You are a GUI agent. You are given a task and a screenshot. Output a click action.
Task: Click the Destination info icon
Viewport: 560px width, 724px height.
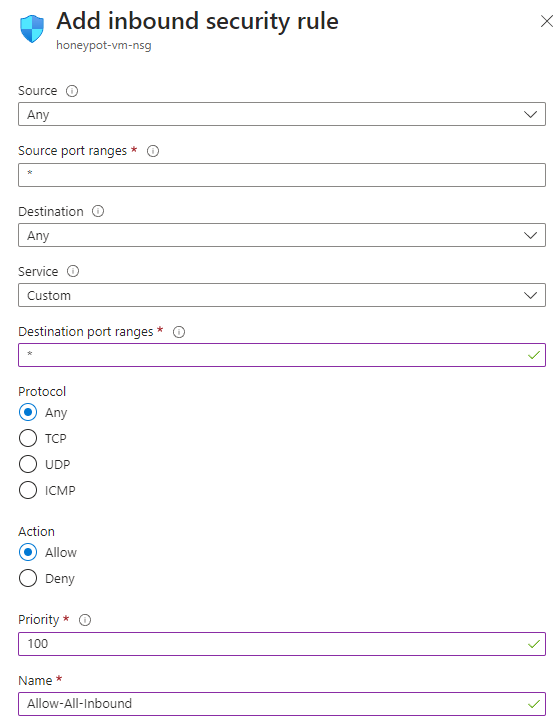click(x=98, y=211)
